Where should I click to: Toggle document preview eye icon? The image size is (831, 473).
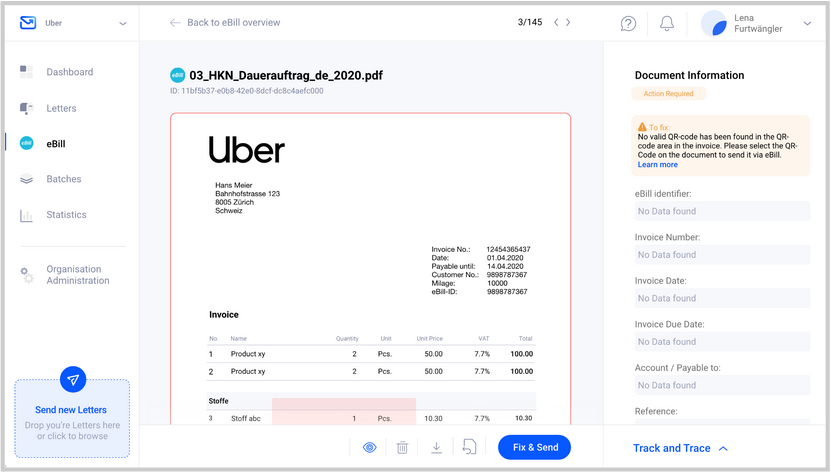[x=369, y=448]
